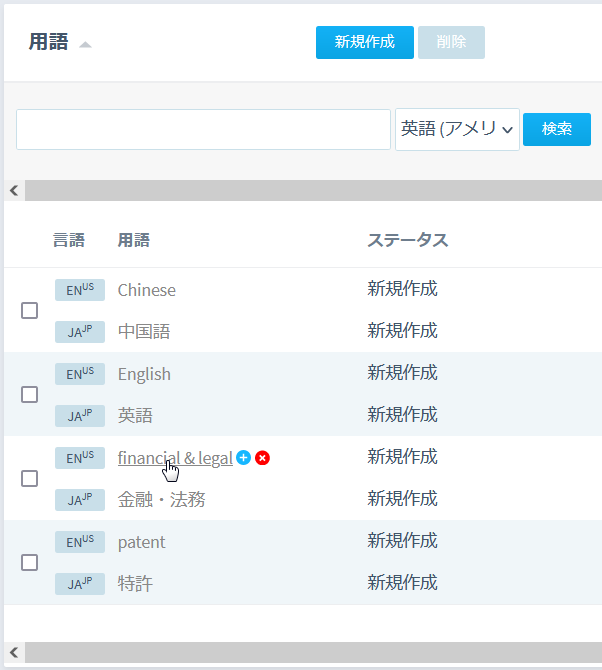This screenshot has height=670, width=602.
Task: Click the EN-US badge for Chinese
Action: point(80,290)
